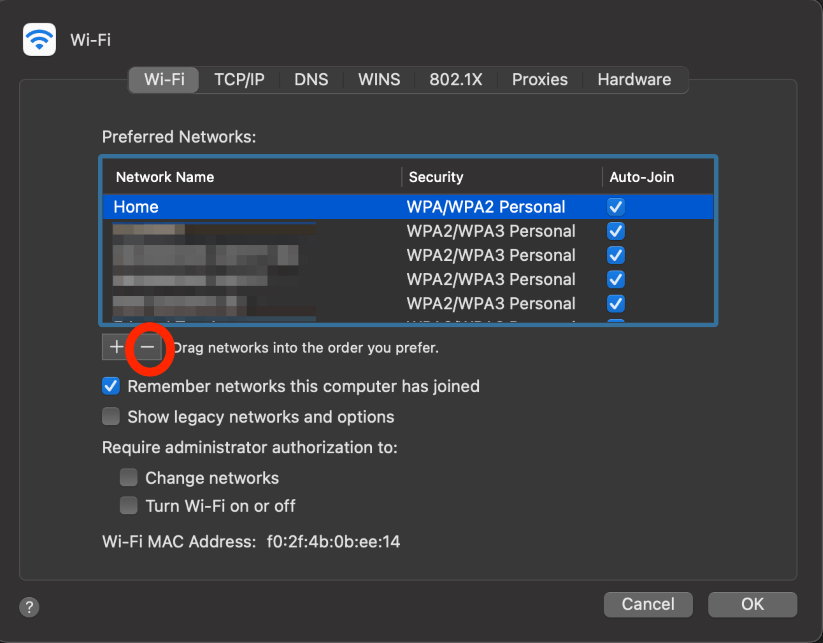Open help with the question mark button
The width and height of the screenshot is (823, 643).
tap(29, 606)
